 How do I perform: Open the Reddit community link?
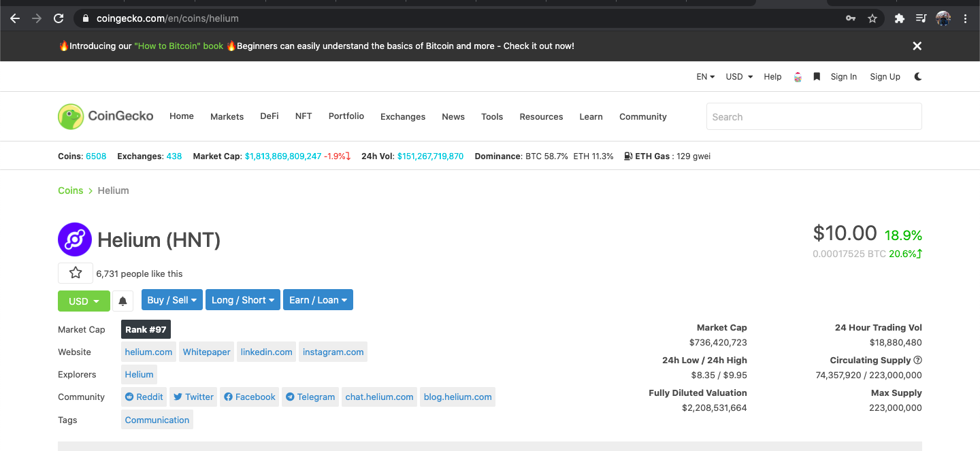point(144,397)
